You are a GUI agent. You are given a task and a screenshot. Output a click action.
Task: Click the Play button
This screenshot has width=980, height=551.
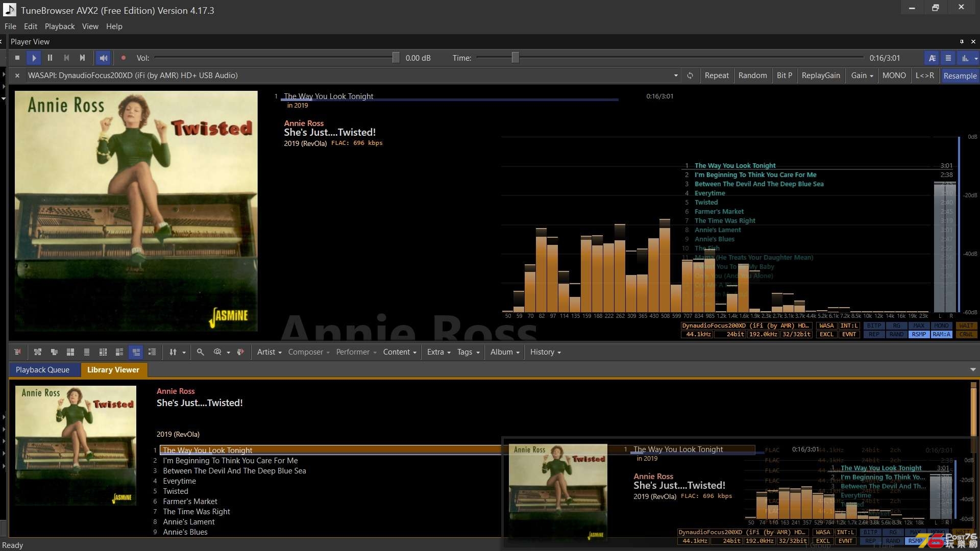(x=34, y=58)
